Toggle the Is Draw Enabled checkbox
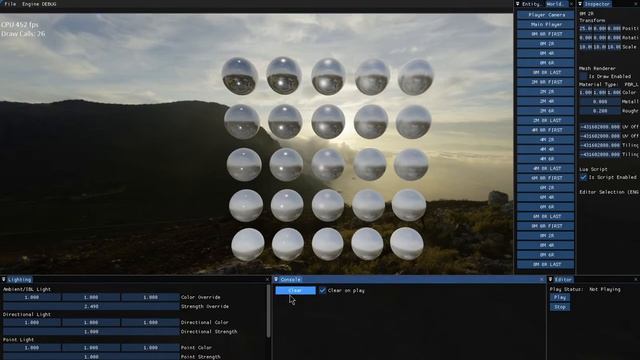This screenshot has width=640, height=360. 583,76
